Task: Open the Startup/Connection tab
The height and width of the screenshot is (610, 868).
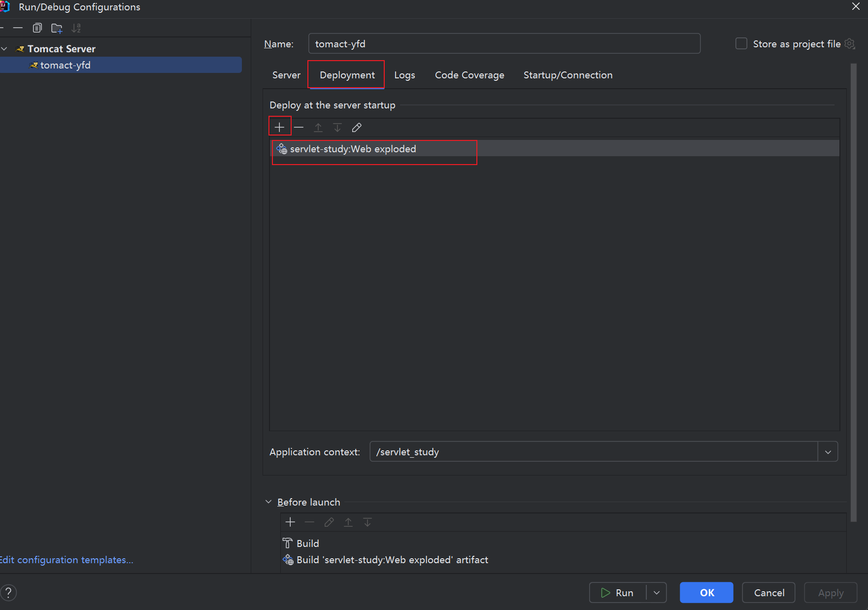Action: tap(568, 75)
